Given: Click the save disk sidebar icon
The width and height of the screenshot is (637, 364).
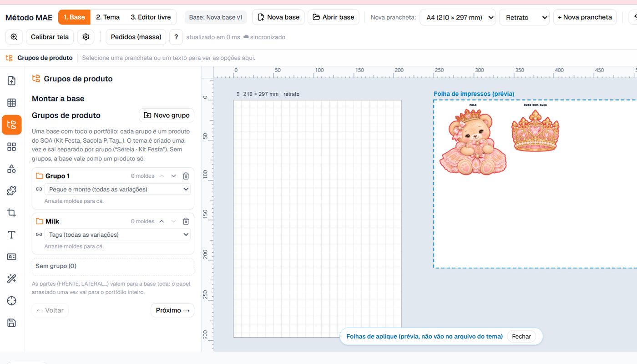Looking at the screenshot, I should tap(12, 323).
